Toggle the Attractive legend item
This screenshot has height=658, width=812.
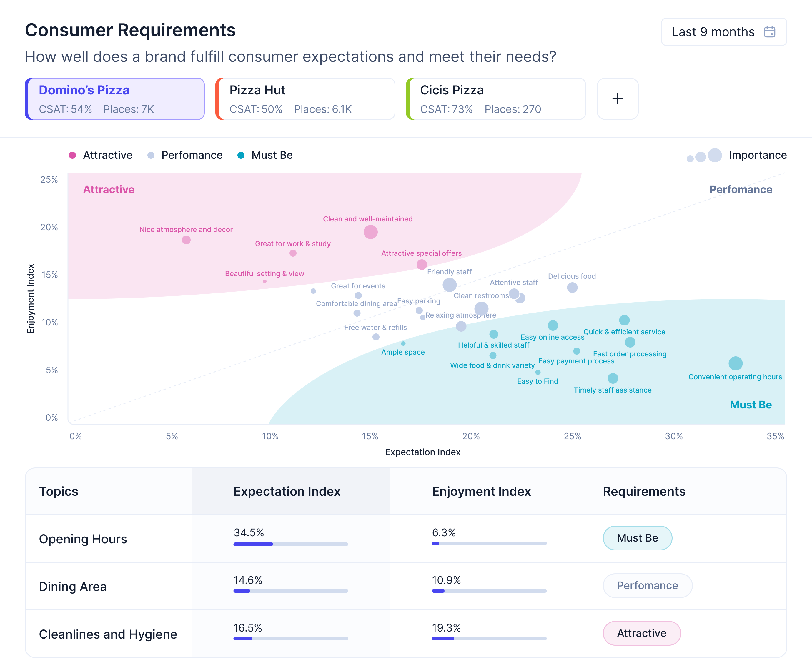tap(101, 155)
